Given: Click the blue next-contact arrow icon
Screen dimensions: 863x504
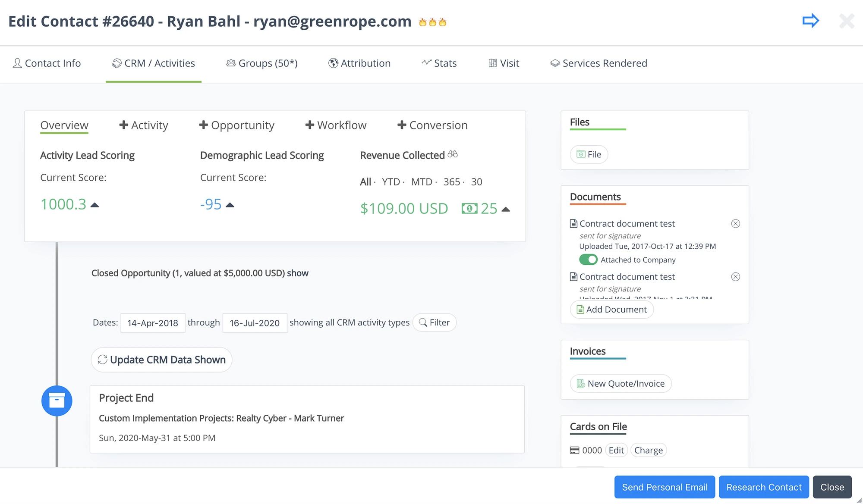Looking at the screenshot, I should [810, 21].
